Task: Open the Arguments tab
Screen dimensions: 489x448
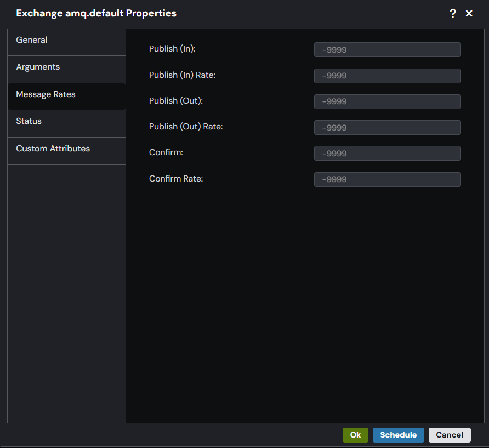Action: [x=66, y=69]
